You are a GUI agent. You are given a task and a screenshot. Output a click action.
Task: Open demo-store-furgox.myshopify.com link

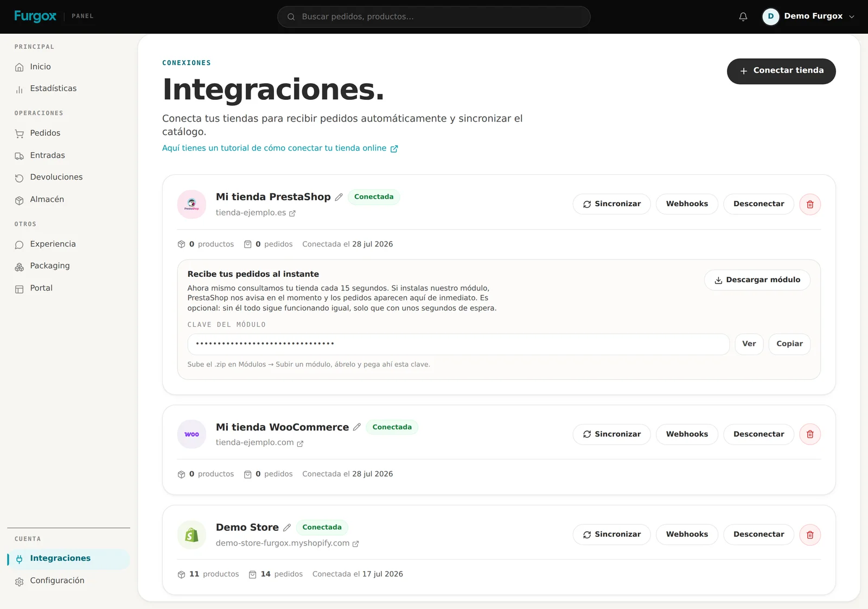287,543
